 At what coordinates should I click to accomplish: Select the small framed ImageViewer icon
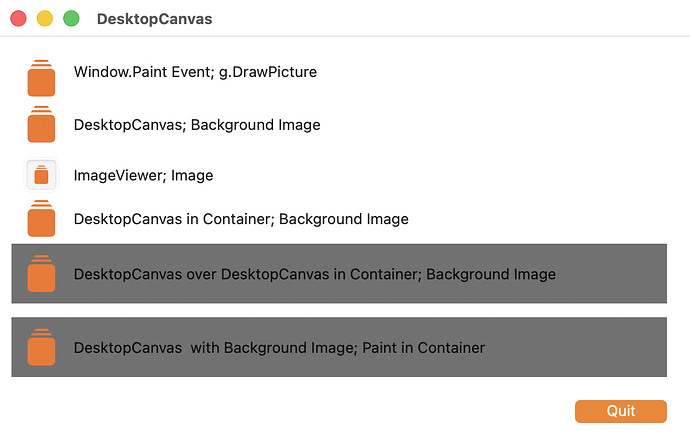coord(41,175)
